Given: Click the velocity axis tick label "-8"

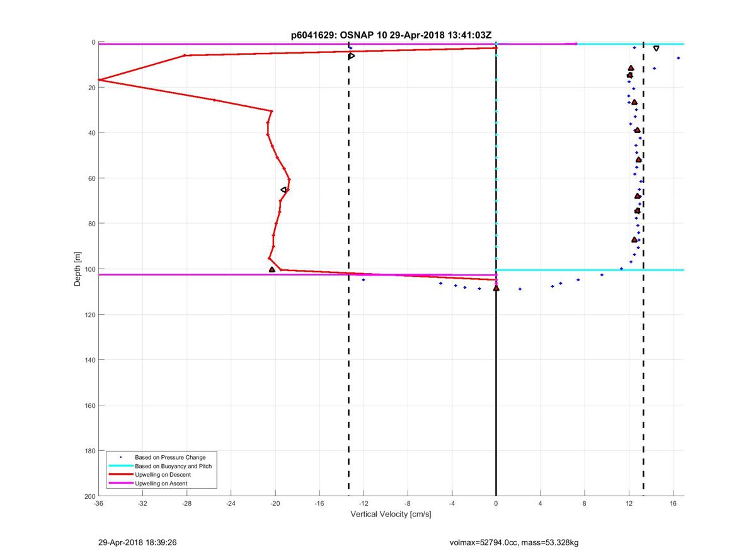Looking at the screenshot, I should 408,504.
